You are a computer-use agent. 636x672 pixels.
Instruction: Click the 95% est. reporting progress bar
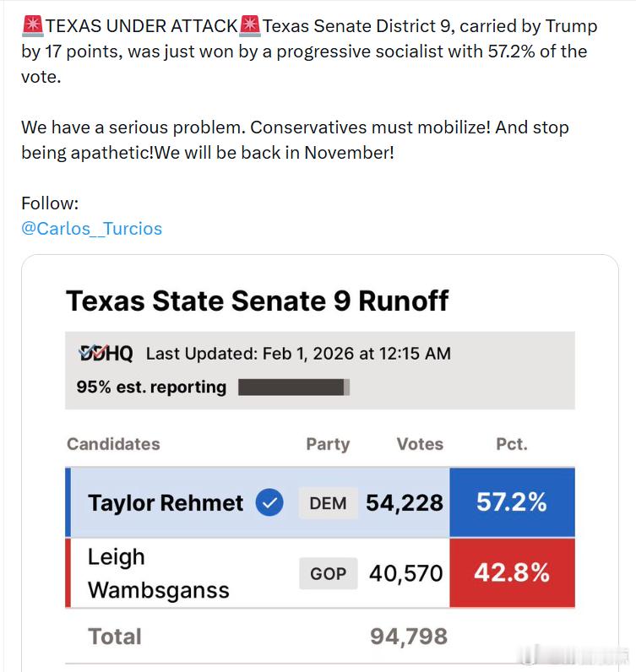point(294,387)
